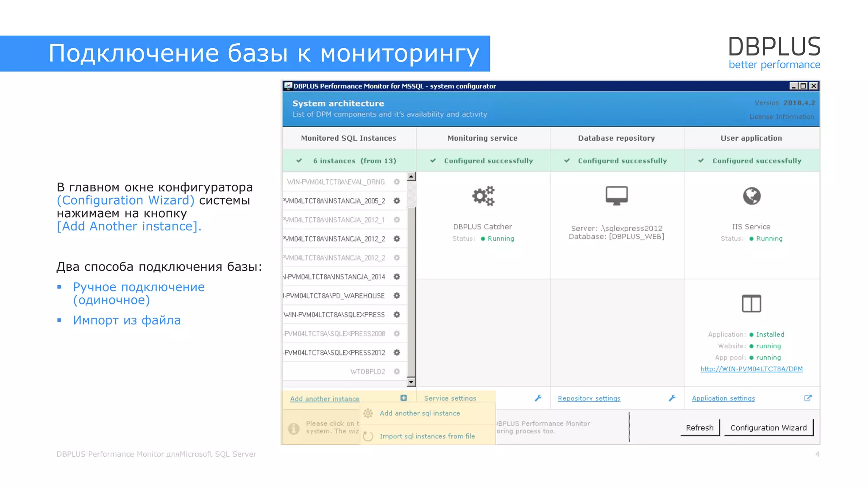The width and height of the screenshot is (868, 488).
Task: Click the Server: .\sqlexpress2012 text
Action: 617,228
